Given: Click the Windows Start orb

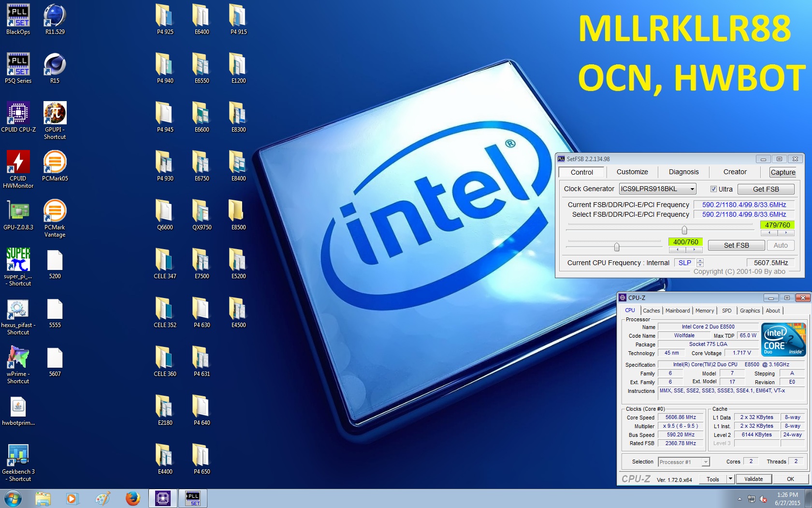Looking at the screenshot, I should pyautogui.click(x=13, y=498).
